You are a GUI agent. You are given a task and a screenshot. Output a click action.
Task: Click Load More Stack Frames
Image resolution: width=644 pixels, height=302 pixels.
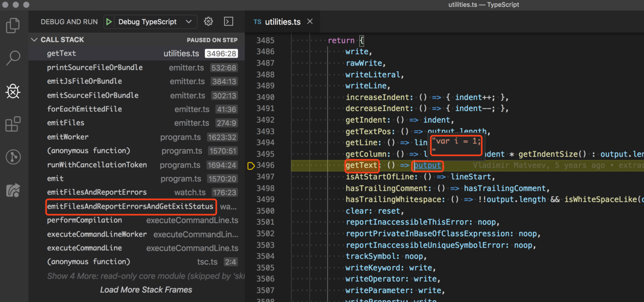[x=146, y=290]
